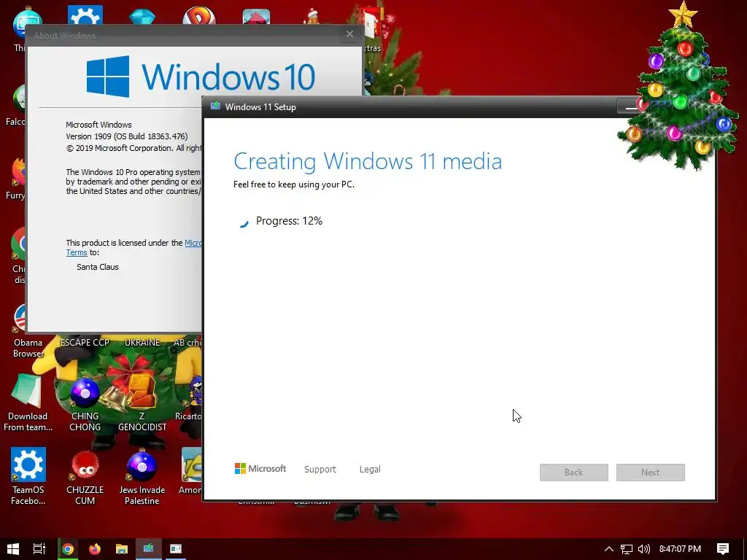Click the Back button in Setup
This screenshot has width=747, height=560.
tap(573, 472)
